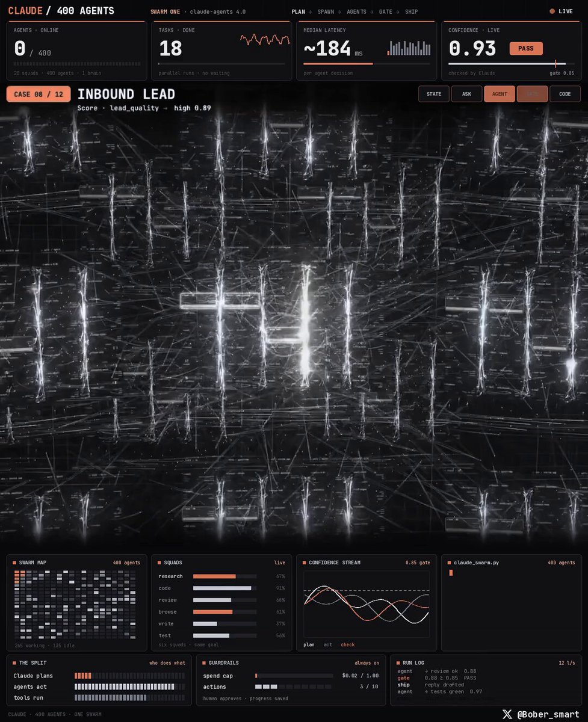This screenshot has height=722, width=588.
Task: Open the CODE view button
Action: (x=565, y=94)
